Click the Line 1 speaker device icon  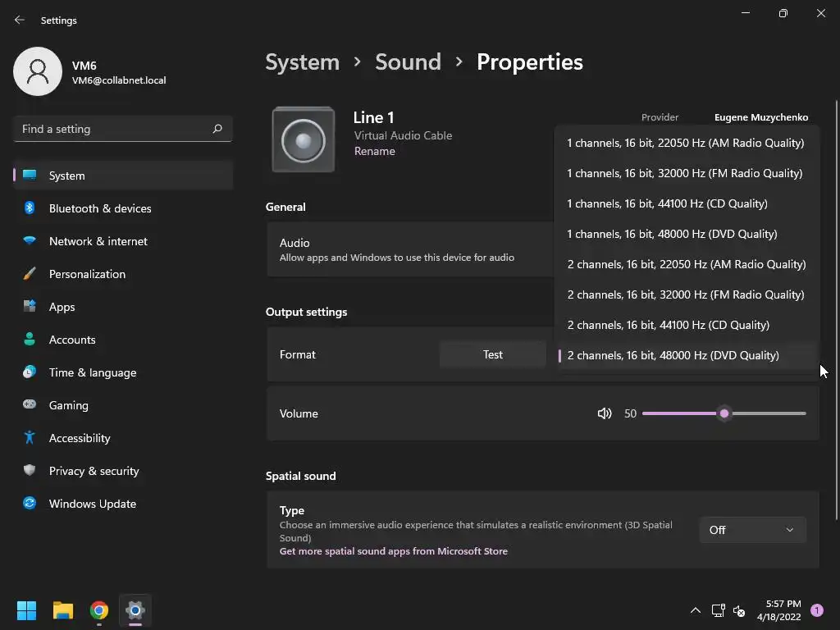point(304,140)
